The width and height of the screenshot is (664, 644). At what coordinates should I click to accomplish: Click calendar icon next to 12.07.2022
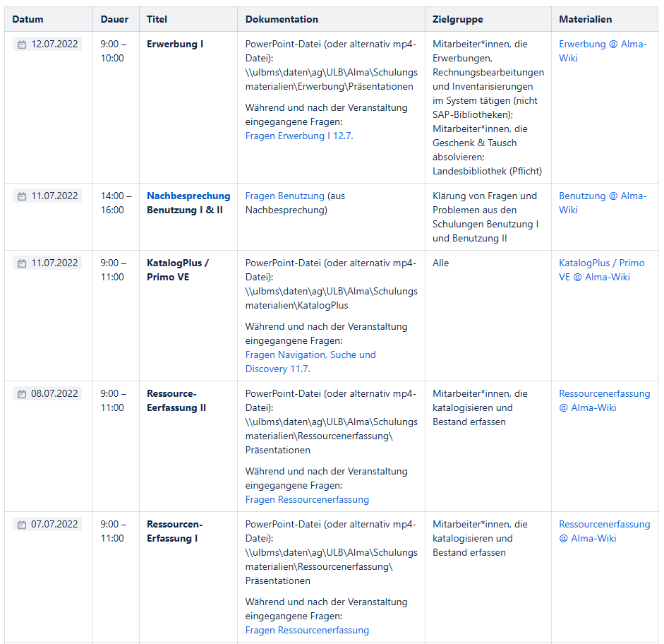22,44
